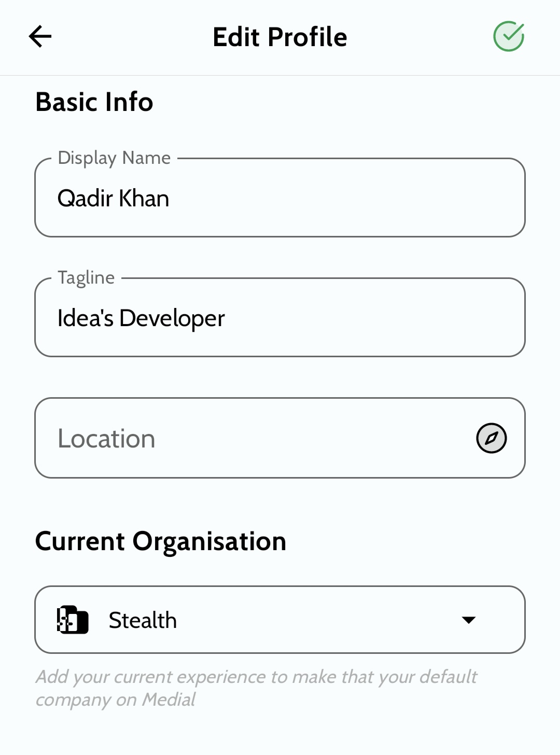Tap the compass icon to detect location
560x755 pixels.
click(x=491, y=438)
